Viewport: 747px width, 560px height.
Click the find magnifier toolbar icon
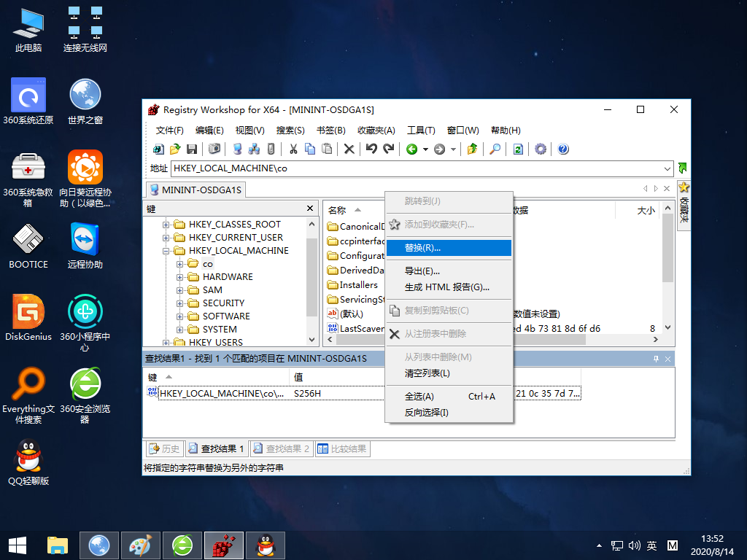[495, 149]
